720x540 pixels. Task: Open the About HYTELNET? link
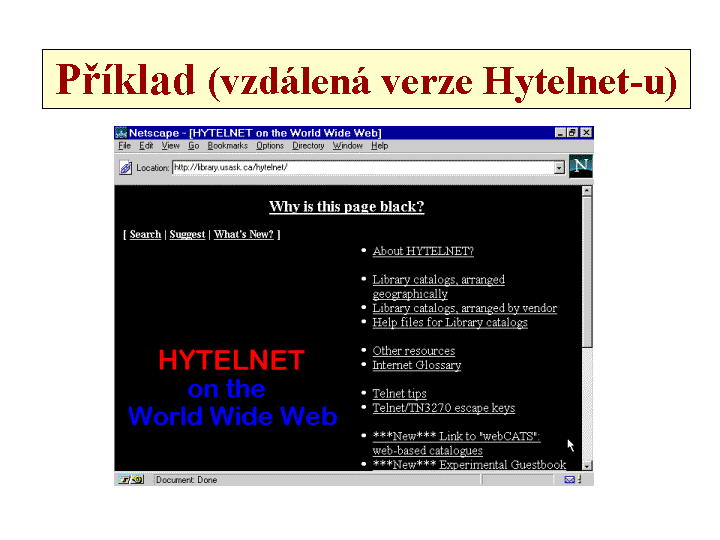(x=423, y=251)
